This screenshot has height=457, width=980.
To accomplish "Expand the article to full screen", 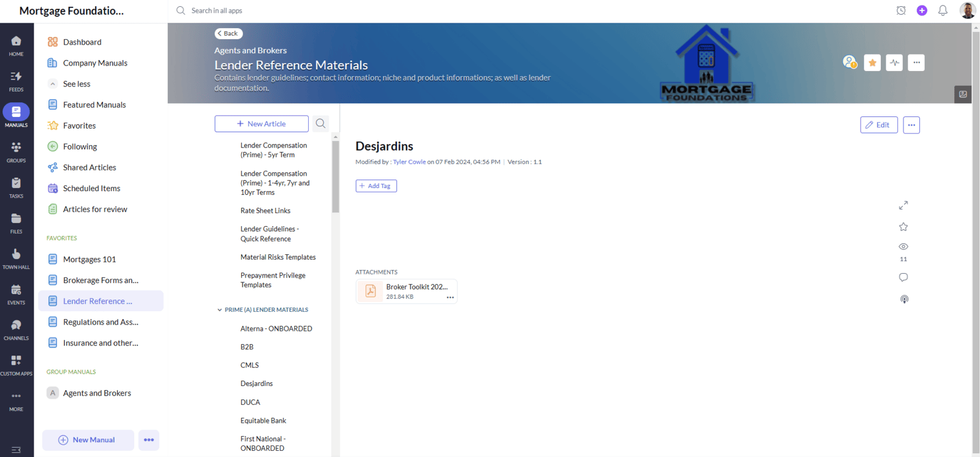I will (x=903, y=205).
